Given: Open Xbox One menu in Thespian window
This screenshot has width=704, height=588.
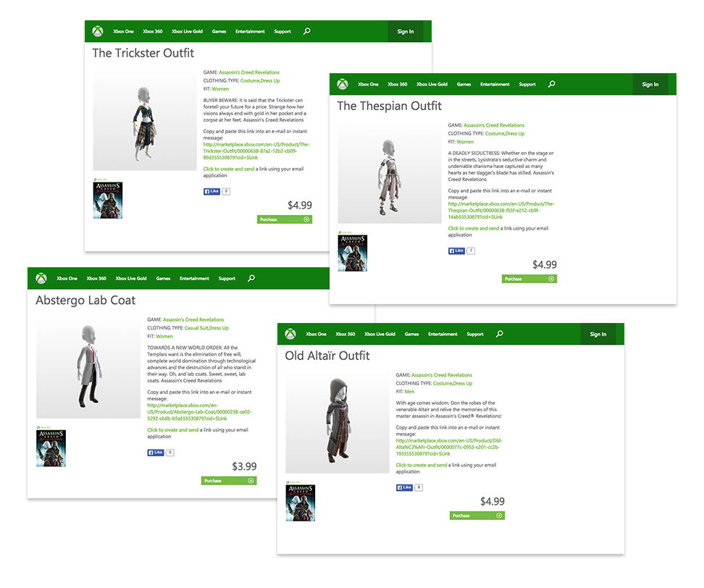Looking at the screenshot, I should tap(368, 85).
